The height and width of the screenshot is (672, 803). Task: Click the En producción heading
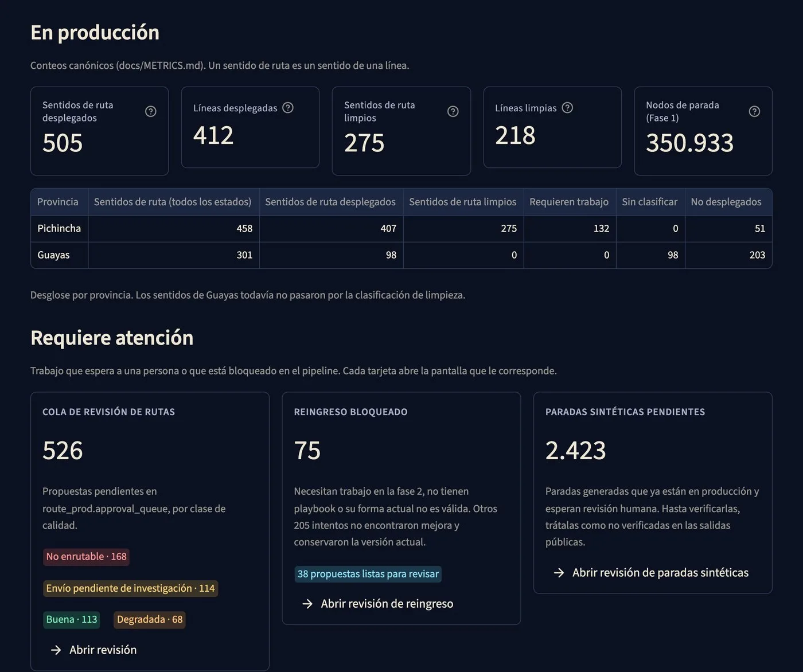tap(95, 33)
